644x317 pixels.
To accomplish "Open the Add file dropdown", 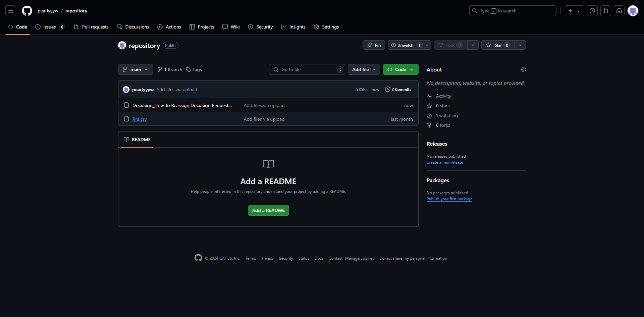I will coord(364,69).
